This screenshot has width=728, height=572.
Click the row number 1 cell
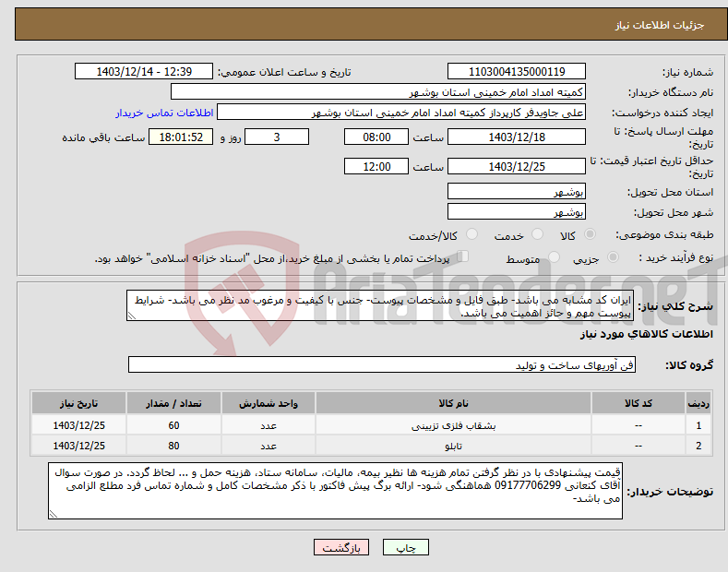click(x=698, y=425)
